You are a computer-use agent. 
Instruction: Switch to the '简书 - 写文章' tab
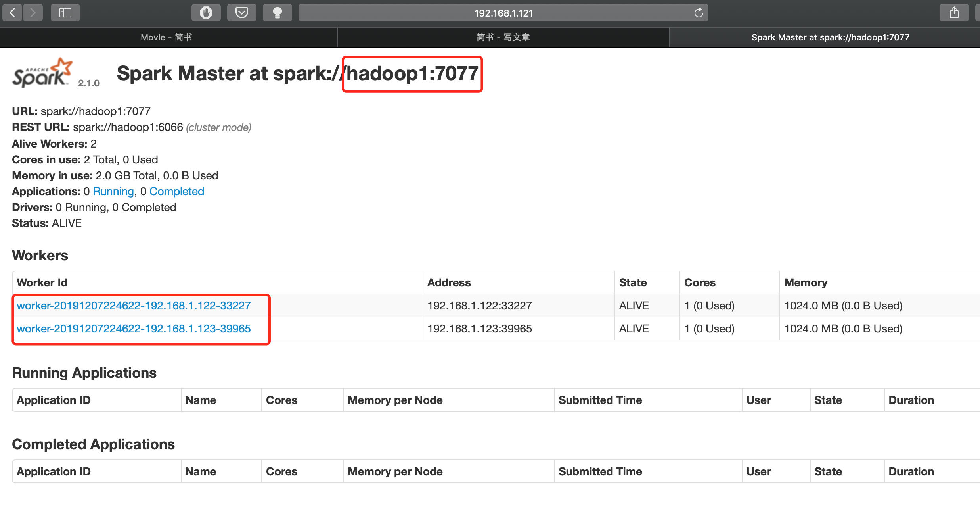point(503,37)
